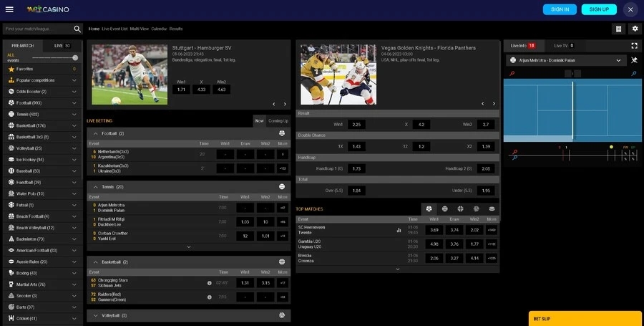The width and height of the screenshot is (644, 326).
Task: Click info icon for Raiders(Red) match
Action: (x=210, y=297)
